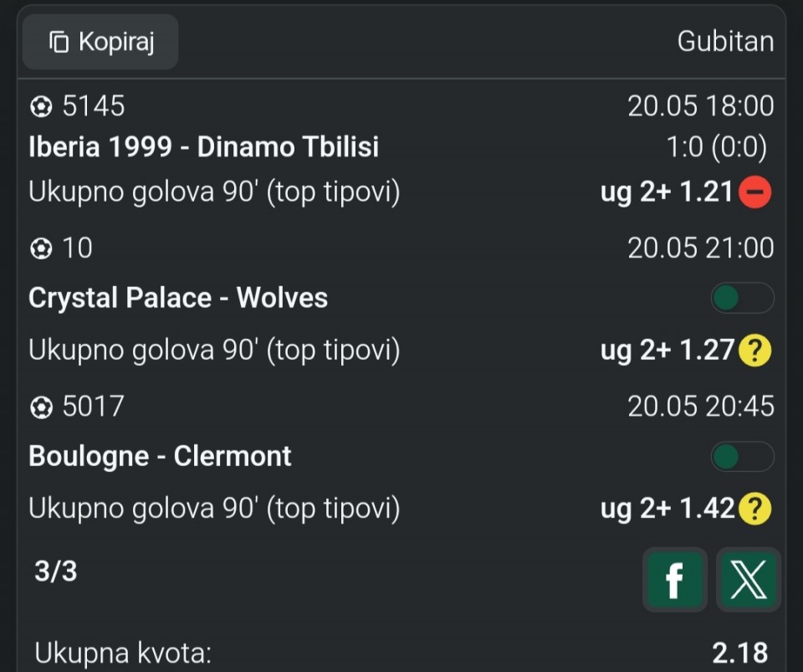The height and width of the screenshot is (672, 803).
Task: Click the Kopiraj copy button
Action: 100,42
